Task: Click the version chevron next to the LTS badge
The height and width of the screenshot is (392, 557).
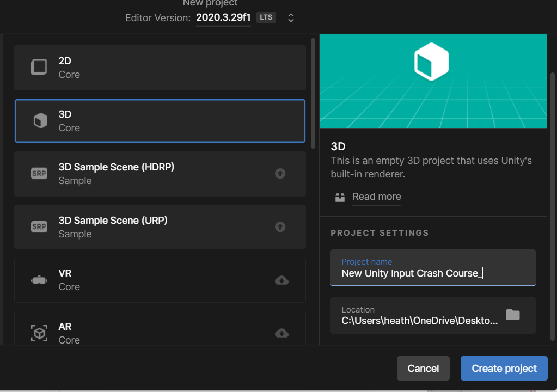Action: [290, 17]
